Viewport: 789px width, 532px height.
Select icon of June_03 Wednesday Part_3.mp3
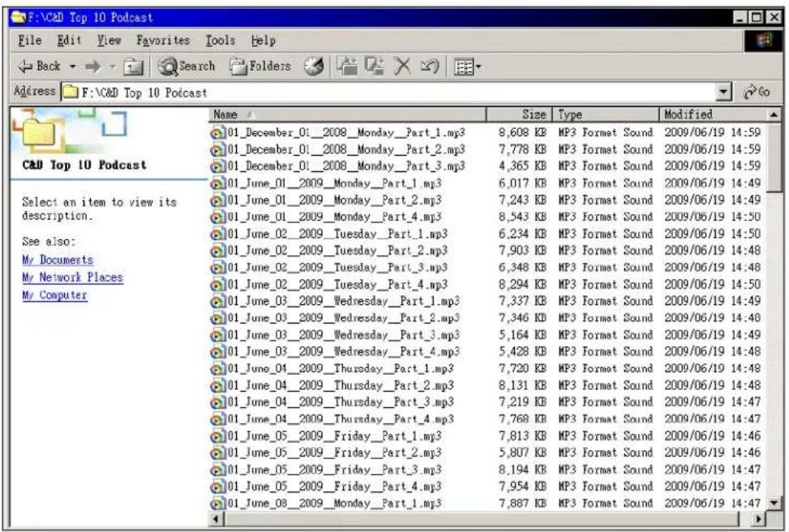coord(218,336)
